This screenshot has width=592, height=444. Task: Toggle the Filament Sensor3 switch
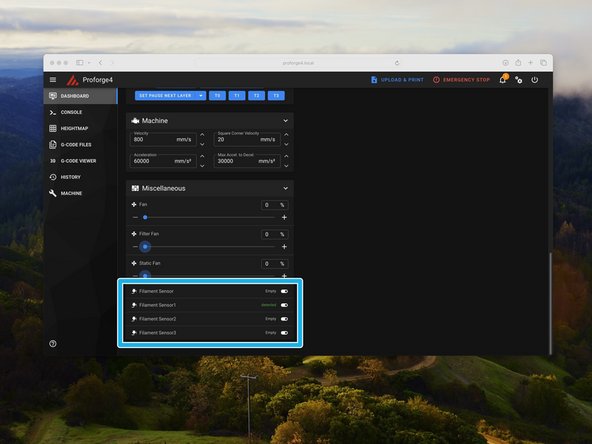pyautogui.click(x=284, y=333)
